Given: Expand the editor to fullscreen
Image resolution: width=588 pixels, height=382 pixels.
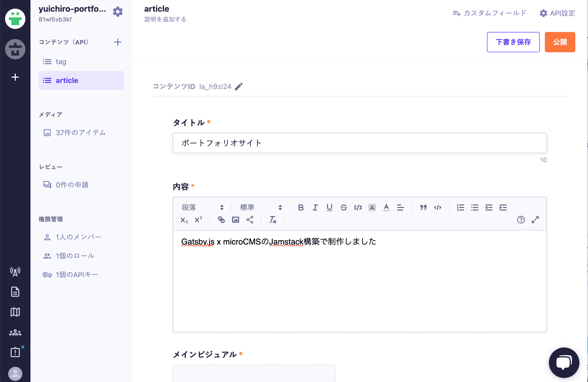Looking at the screenshot, I should 535,220.
